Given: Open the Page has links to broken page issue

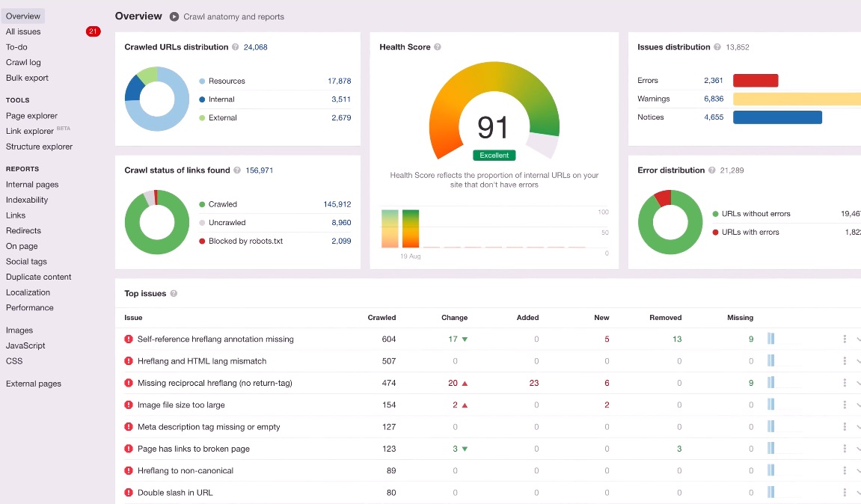Looking at the screenshot, I should click(193, 449).
